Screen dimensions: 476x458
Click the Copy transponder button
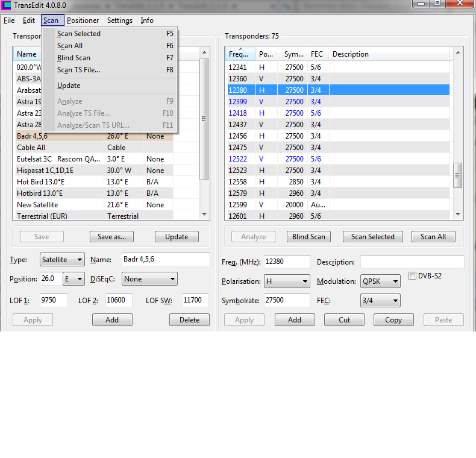click(393, 320)
